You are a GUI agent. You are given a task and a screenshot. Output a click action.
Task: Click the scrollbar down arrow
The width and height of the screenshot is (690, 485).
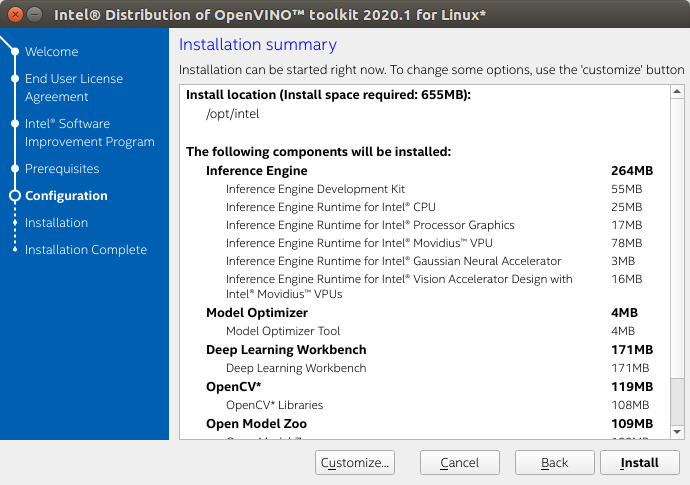pyautogui.click(x=677, y=429)
